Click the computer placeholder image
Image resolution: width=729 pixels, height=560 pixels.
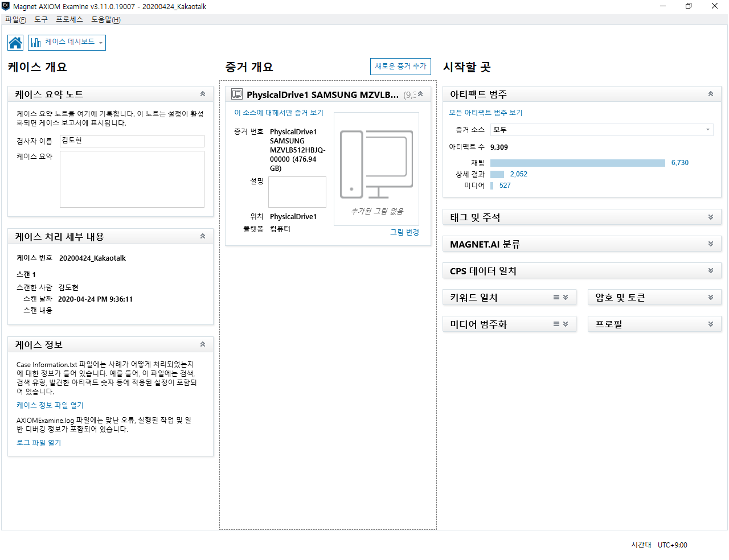click(x=376, y=164)
